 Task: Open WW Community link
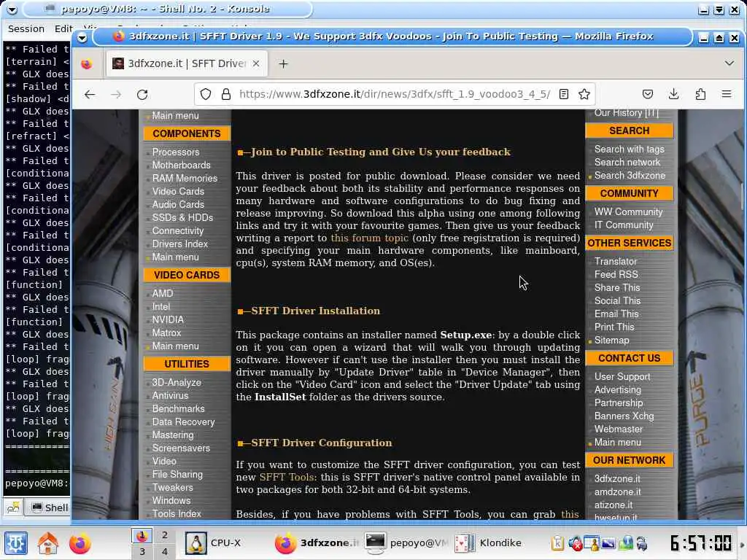click(x=628, y=212)
